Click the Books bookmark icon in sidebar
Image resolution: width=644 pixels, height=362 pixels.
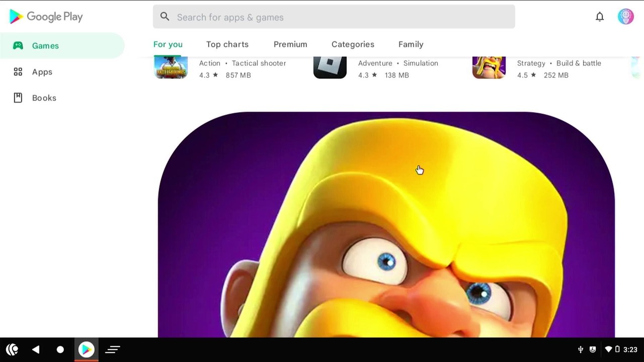tap(18, 98)
